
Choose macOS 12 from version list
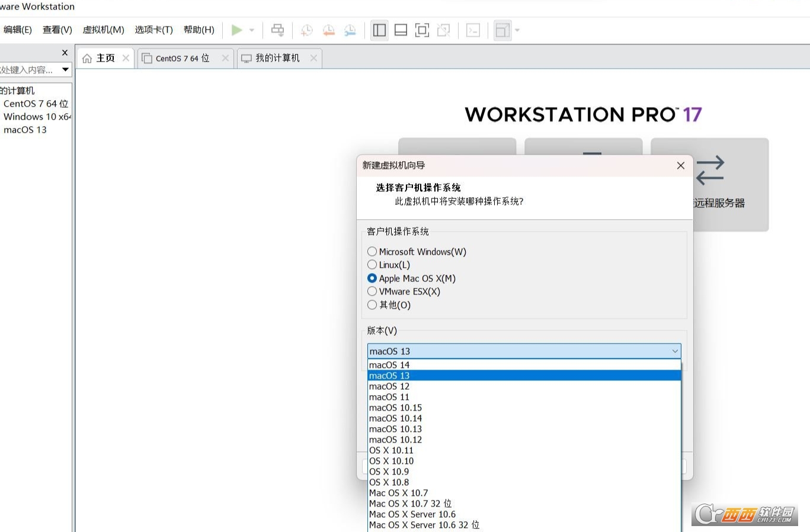[524, 386]
